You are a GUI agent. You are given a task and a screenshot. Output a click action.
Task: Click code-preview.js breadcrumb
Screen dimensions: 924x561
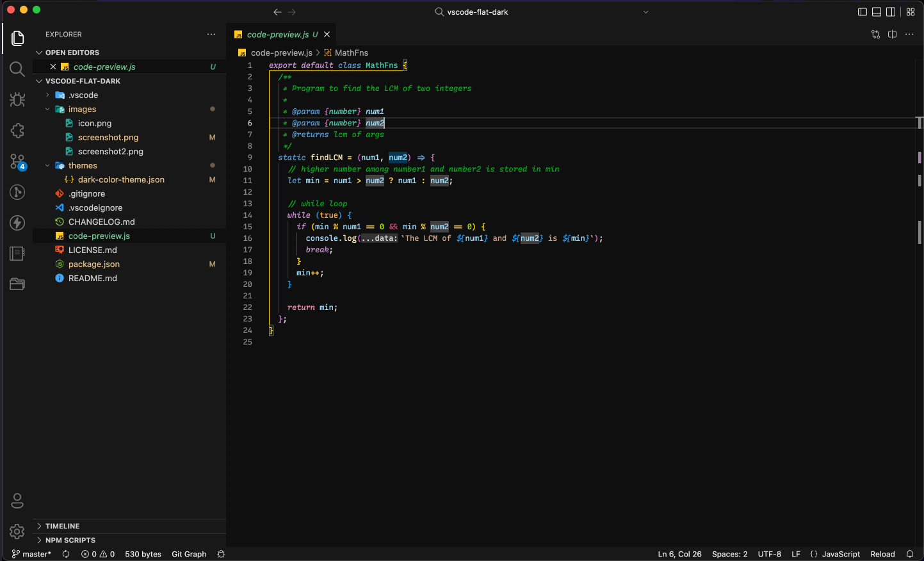click(x=275, y=53)
